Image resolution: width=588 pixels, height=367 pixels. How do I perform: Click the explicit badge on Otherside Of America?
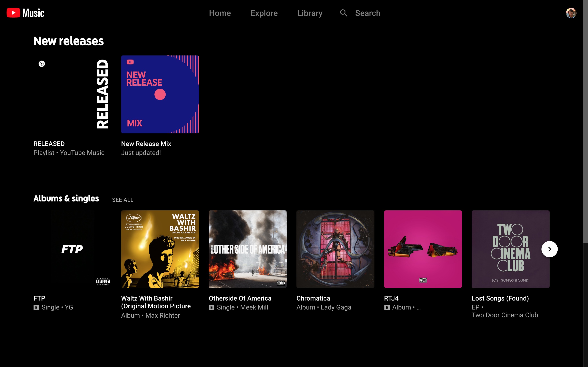211,307
